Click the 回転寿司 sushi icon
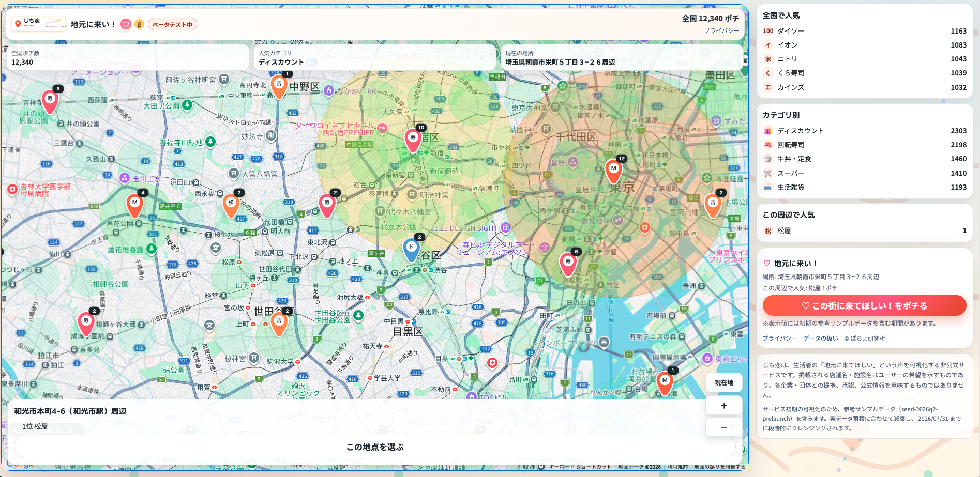Viewport: 980px width, 477px height. click(x=768, y=145)
